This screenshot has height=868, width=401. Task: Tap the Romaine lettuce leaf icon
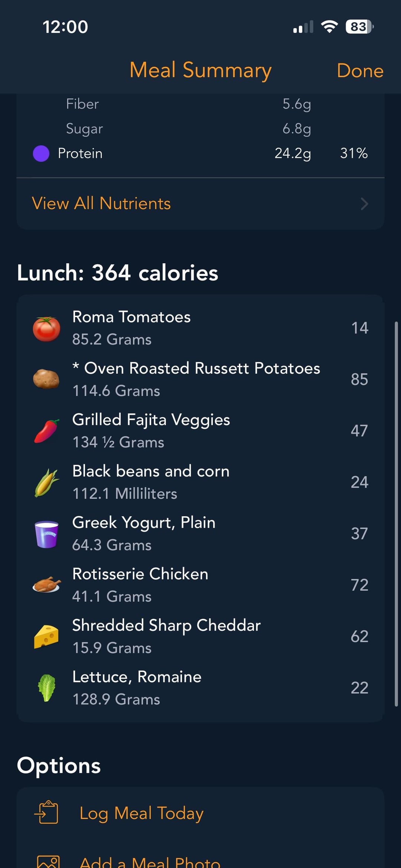click(x=46, y=688)
